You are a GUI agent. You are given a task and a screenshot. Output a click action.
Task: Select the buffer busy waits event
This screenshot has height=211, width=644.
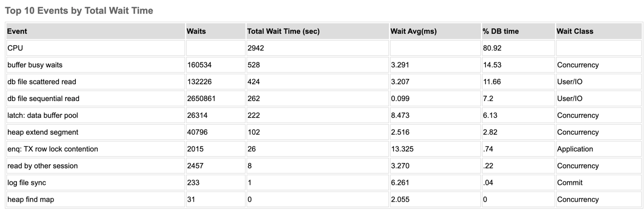coord(35,65)
